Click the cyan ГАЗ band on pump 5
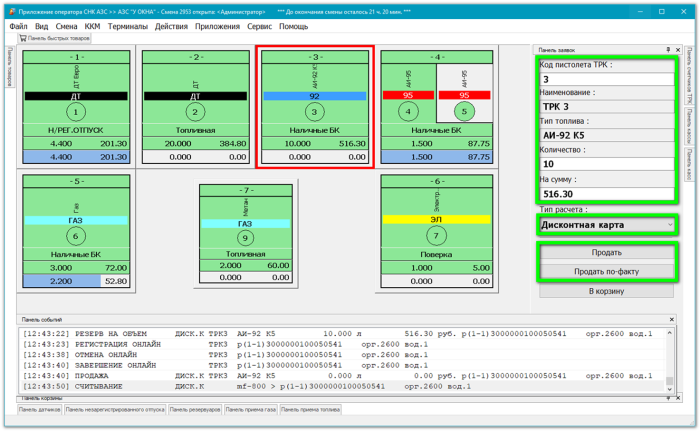The image size is (700, 431). click(75, 221)
